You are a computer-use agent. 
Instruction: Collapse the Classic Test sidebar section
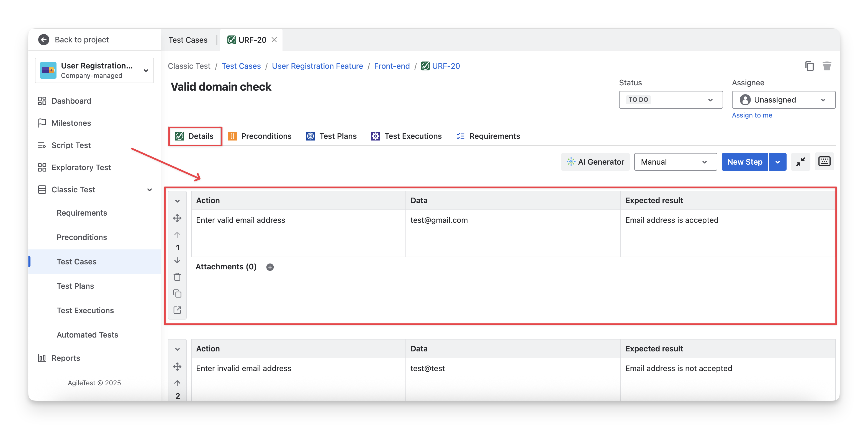tap(149, 190)
